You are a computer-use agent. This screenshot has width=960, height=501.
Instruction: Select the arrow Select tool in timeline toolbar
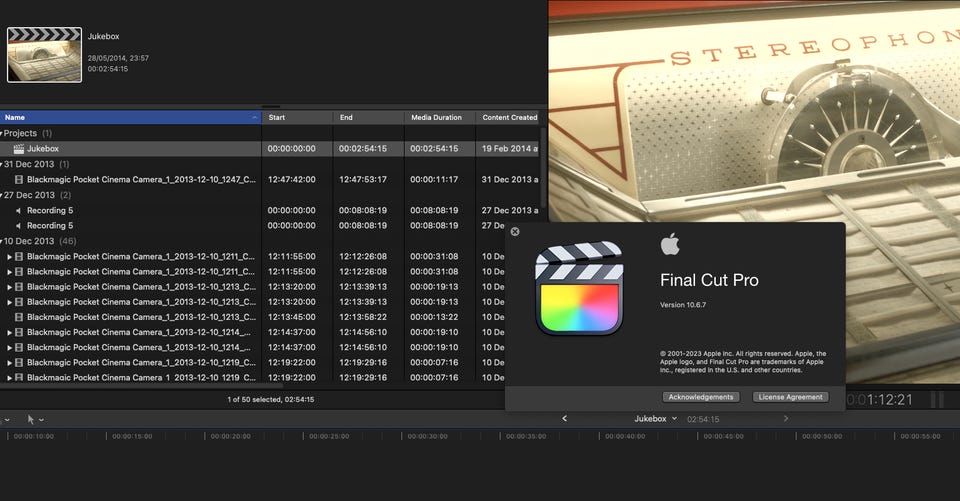pyautogui.click(x=30, y=419)
